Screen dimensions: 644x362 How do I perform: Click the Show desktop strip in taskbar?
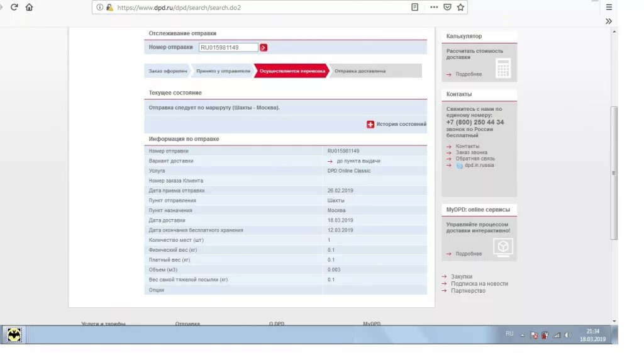coord(614,335)
